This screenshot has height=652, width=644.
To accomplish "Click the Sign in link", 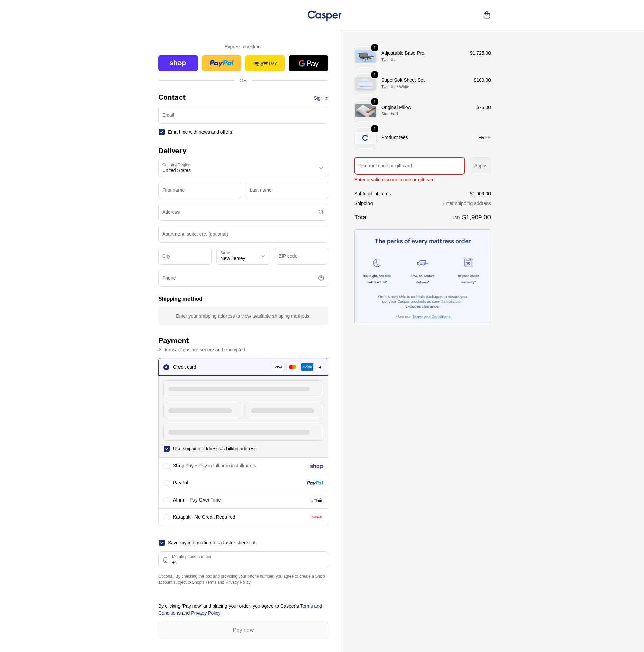I will tap(321, 98).
